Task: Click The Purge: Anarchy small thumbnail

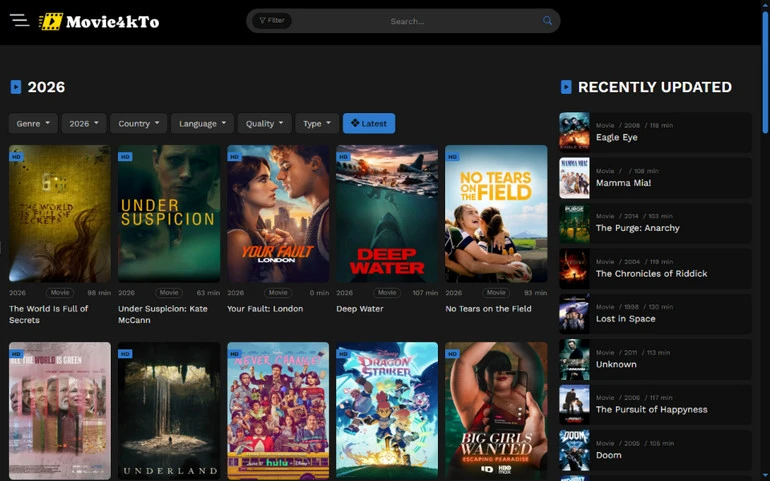Action: point(574,223)
